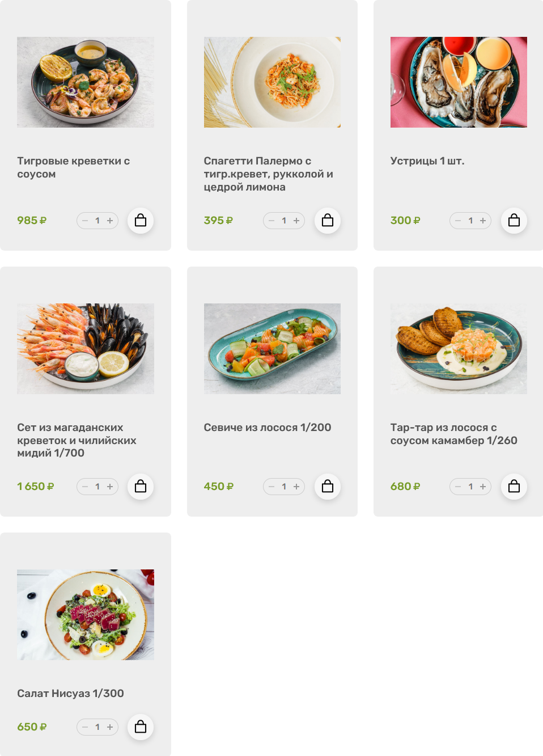Viewport: 543px width, 756px height.
Task: Click the Спагетти Палермо dish name
Action: coord(268,174)
